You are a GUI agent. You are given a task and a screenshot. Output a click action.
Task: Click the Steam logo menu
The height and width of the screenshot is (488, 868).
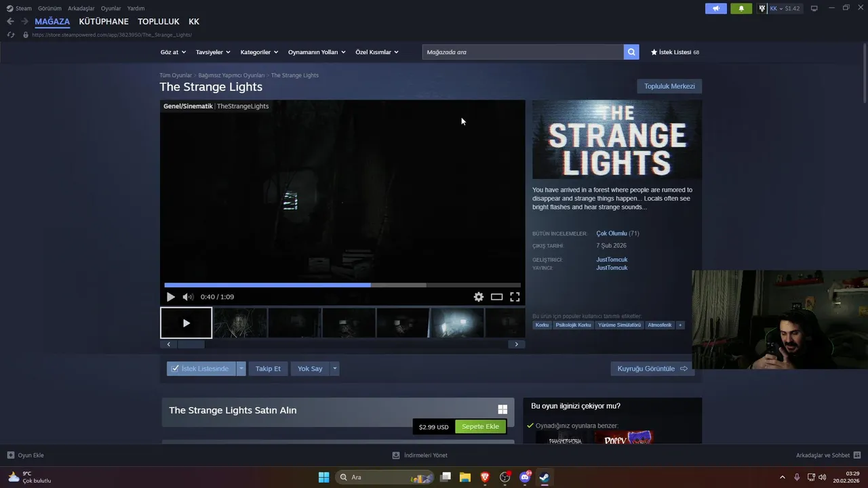[19, 8]
